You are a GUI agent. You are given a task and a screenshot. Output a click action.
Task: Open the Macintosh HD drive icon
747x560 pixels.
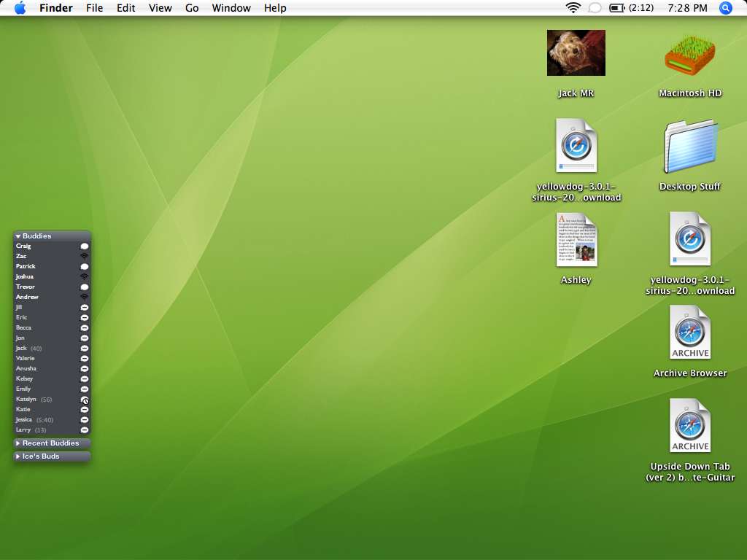click(x=690, y=55)
